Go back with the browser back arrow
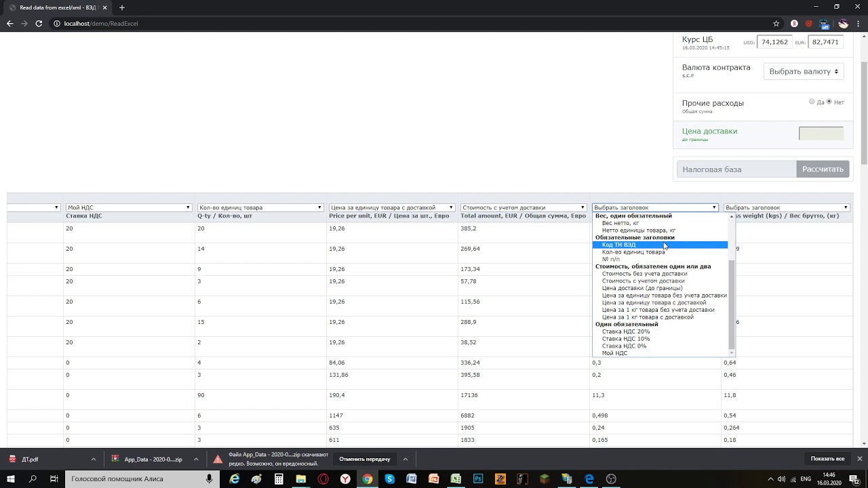 (9, 23)
